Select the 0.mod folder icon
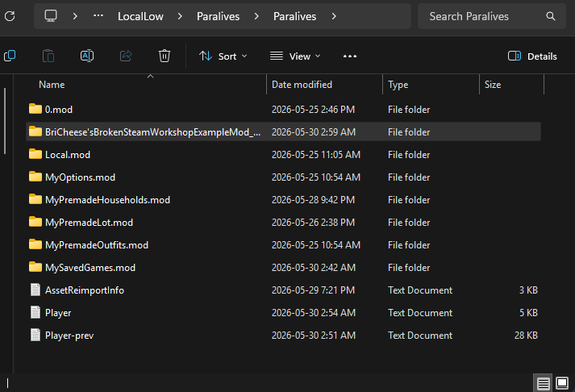The image size is (575, 392). click(x=35, y=109)
